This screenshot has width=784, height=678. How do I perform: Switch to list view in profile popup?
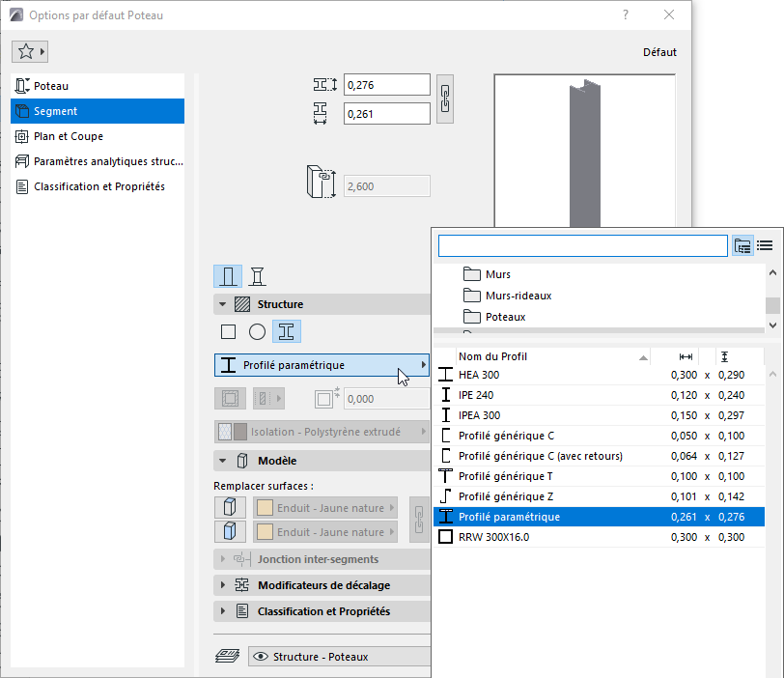point(765,245)
